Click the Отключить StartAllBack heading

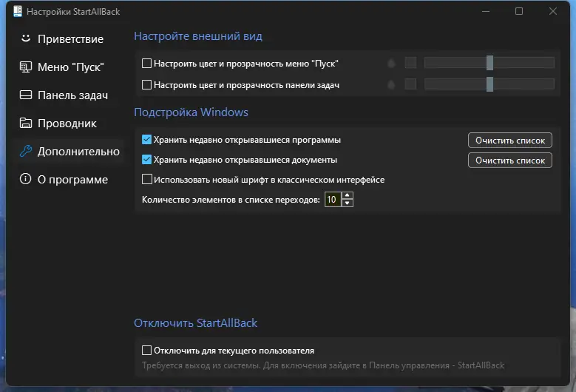click(x=195, y=323)
